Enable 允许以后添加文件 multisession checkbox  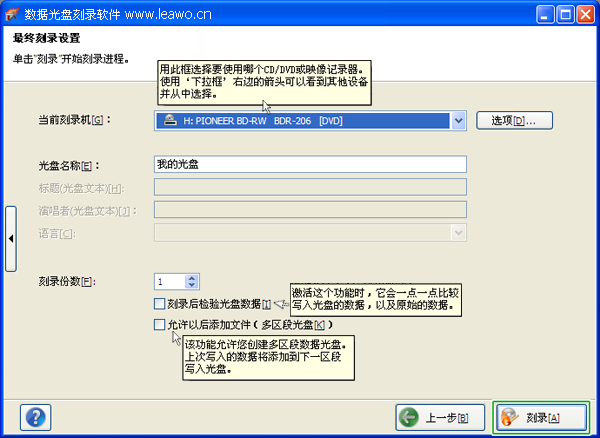[159, 325]
